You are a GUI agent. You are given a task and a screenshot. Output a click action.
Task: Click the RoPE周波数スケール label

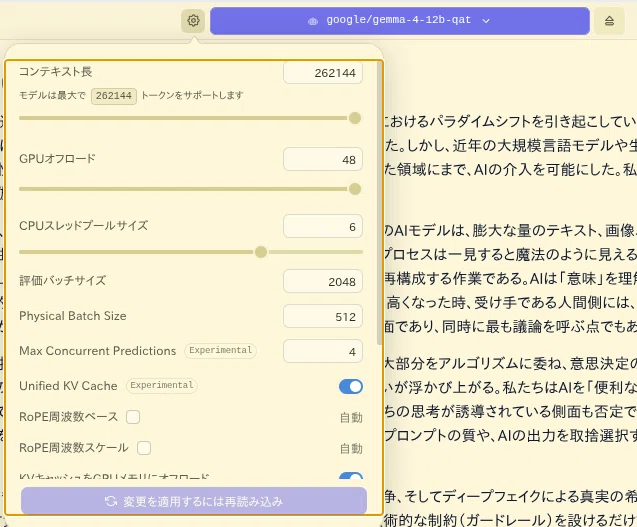pyautogui.click(x=74, y=448)
